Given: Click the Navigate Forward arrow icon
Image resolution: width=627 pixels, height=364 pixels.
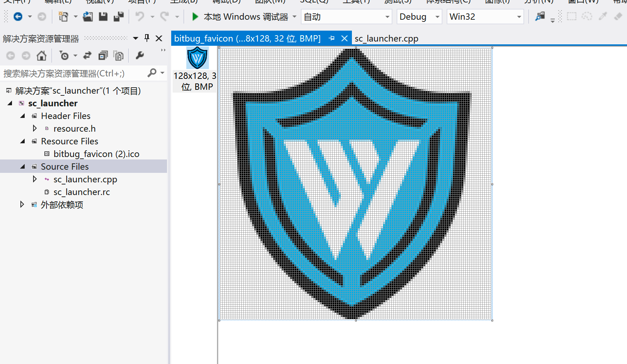Looking at the screenshot, I should (x=42, y=17).
